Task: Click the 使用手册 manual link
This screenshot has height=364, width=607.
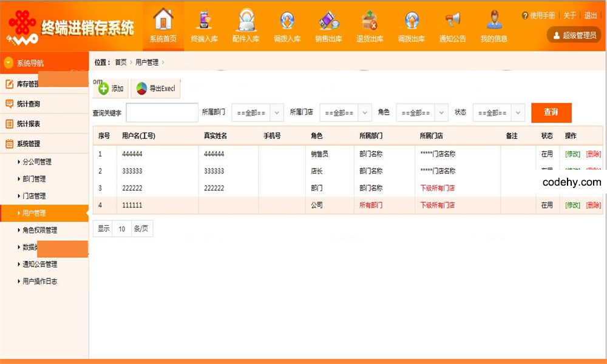Action: pos(542,16)
